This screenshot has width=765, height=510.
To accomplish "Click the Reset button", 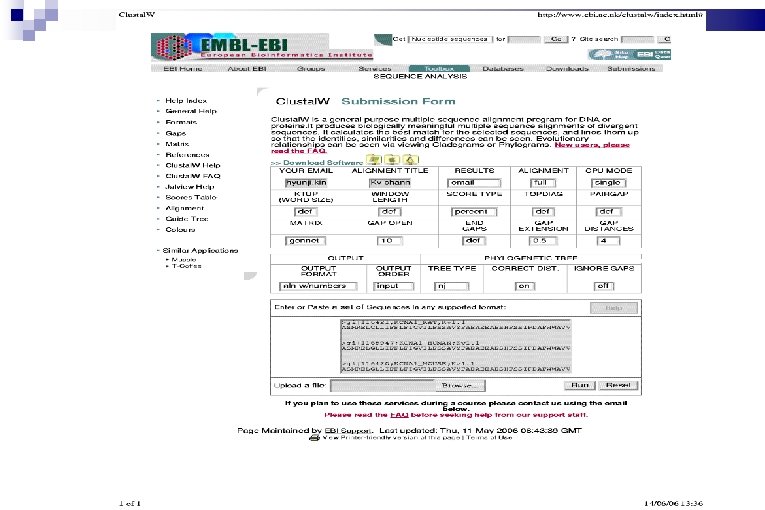I will coord(618,385).
